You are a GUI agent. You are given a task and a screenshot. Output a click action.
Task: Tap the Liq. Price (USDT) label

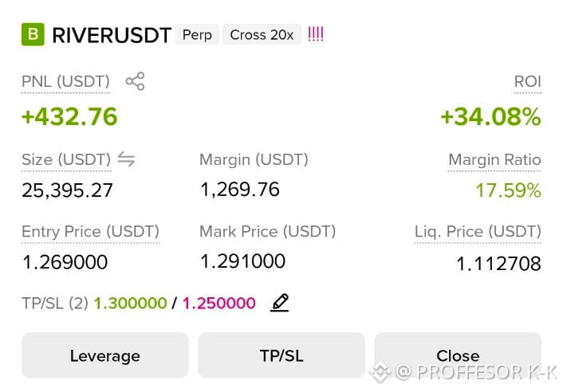point(478,232)
